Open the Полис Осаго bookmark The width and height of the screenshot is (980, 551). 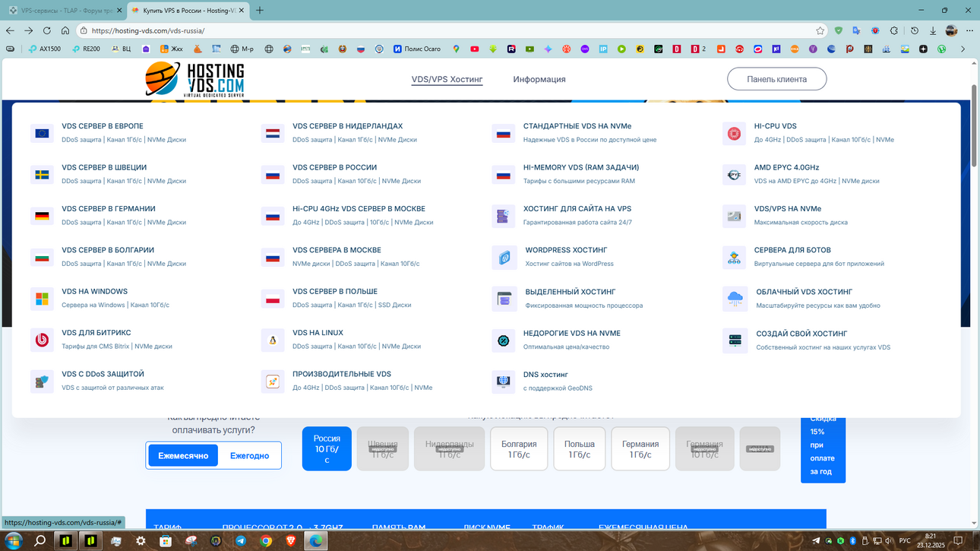click(417, 49)
